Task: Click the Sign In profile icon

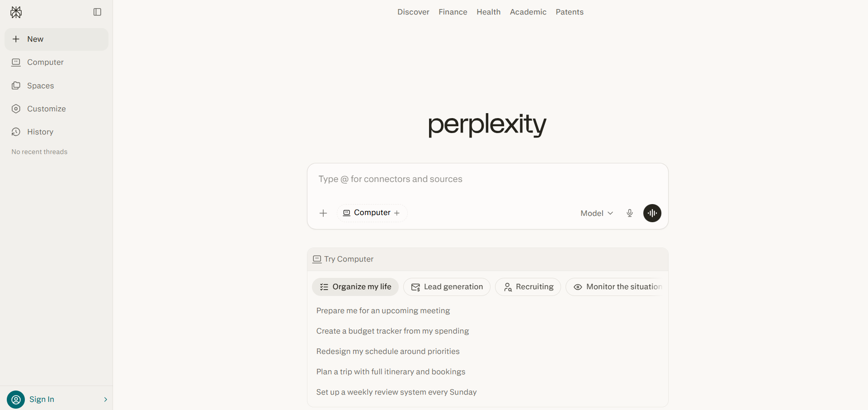Action: (x=16, y=400)
